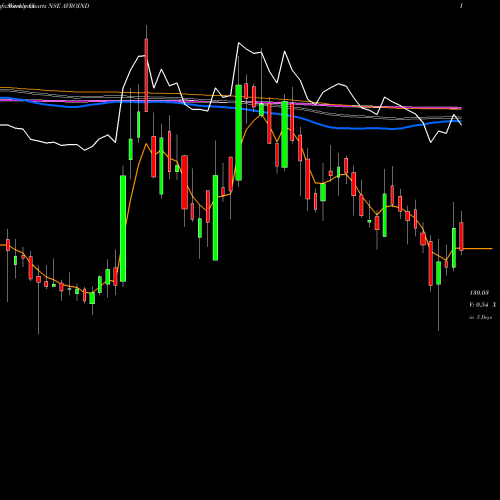Click the orange horizontal current-price line at right
The image size is (500, 500).
click(x=478, y=249)
